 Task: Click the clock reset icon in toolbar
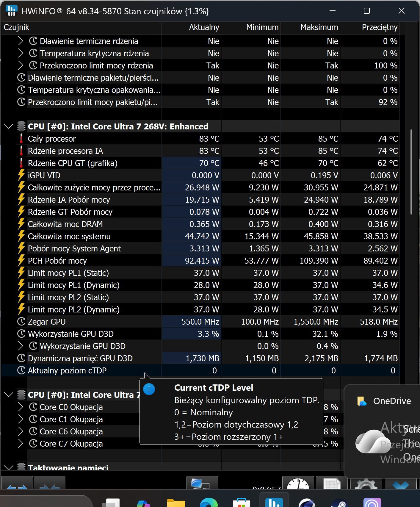tap(298, 483)
